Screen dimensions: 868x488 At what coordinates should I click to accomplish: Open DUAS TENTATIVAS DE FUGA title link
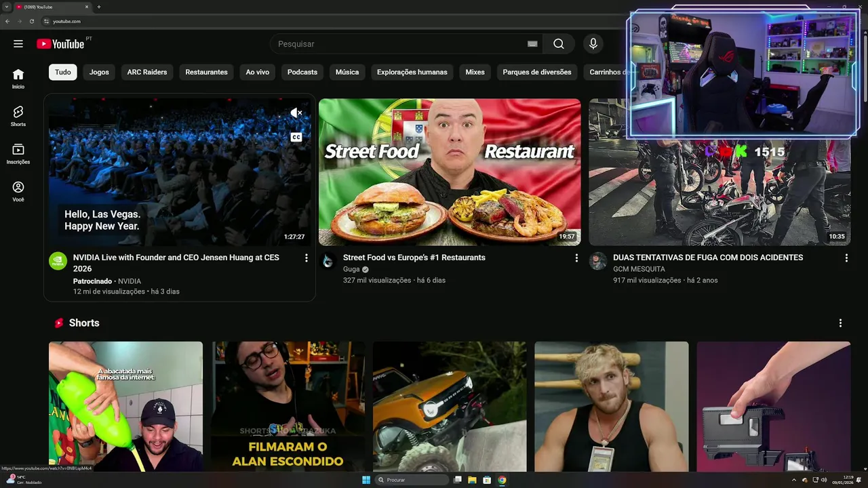pyautogui.click(x=708, y=258)
